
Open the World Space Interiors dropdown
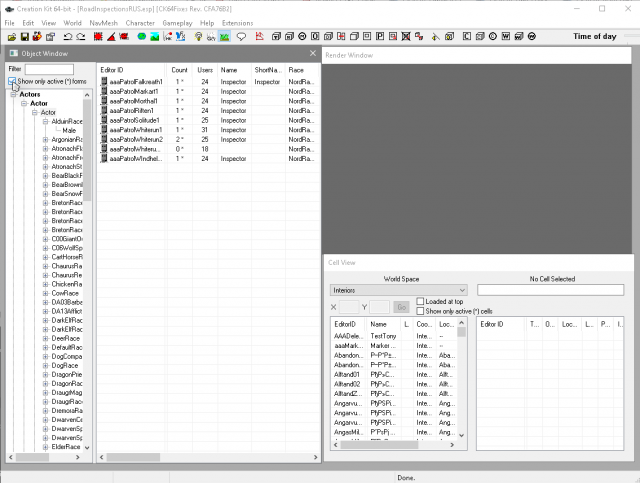[x=398, y=290]
